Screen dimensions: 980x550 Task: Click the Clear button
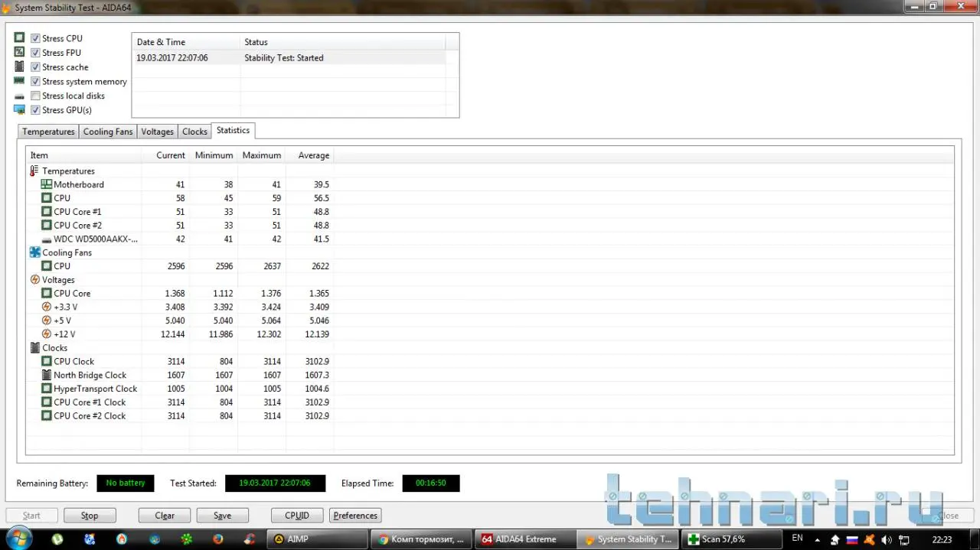click(165, 516)
